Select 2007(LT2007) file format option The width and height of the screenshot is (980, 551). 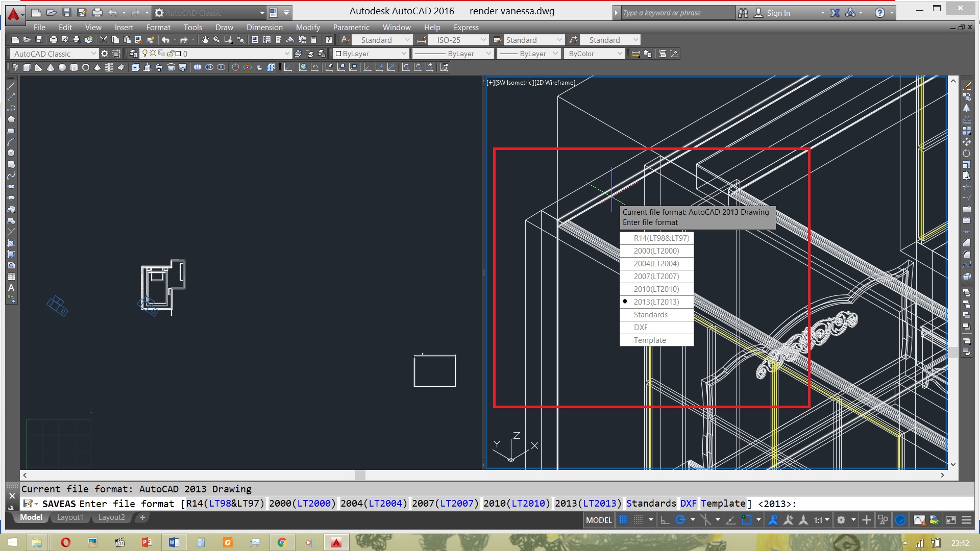655,276
